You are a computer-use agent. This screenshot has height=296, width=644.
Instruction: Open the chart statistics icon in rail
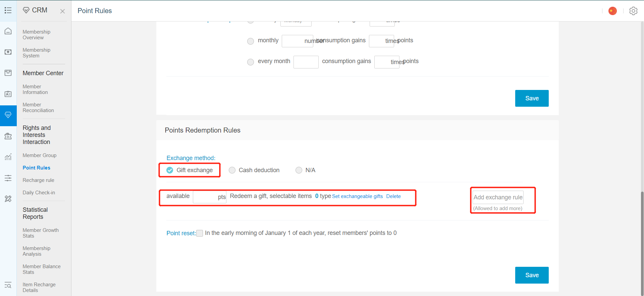click(8, 157)
